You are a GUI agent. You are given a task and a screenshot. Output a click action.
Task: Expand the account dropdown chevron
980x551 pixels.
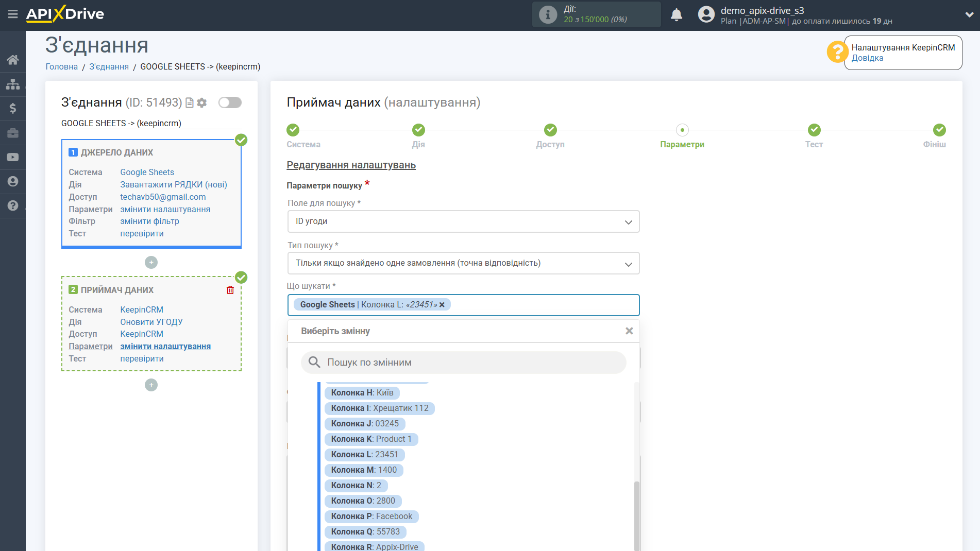click(x=969, y=15)
